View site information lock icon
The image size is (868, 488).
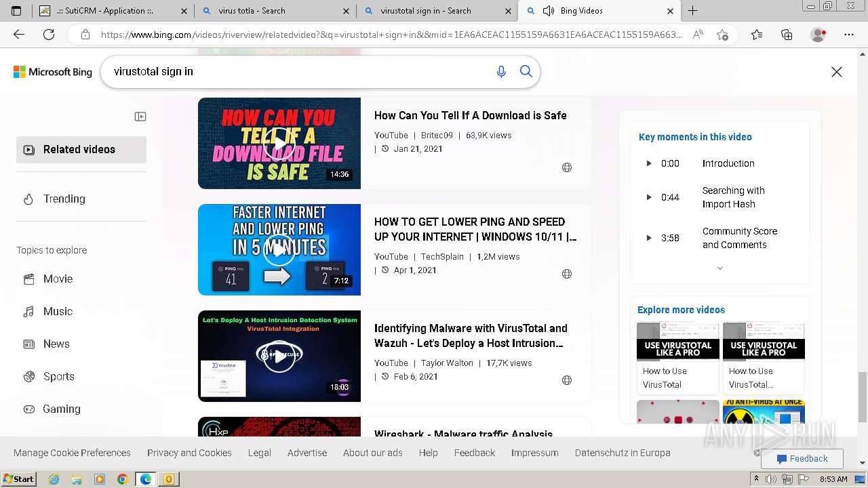pos(85,35)
